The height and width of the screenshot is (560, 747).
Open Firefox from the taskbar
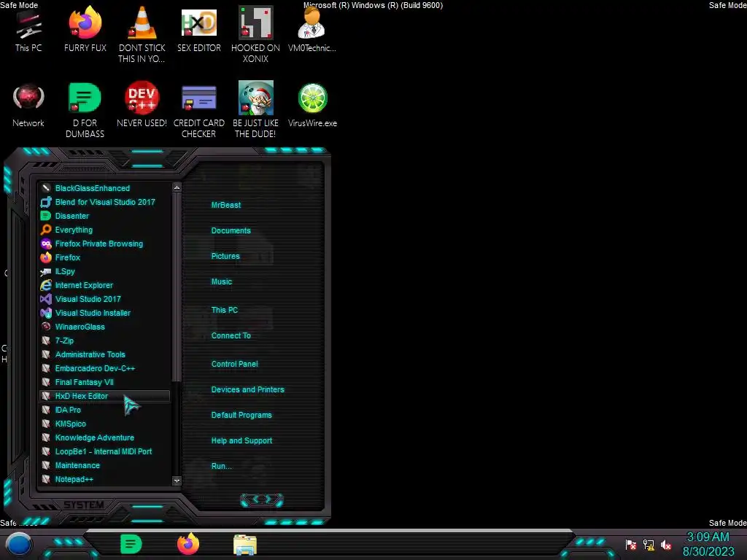[x=188, y=544]
